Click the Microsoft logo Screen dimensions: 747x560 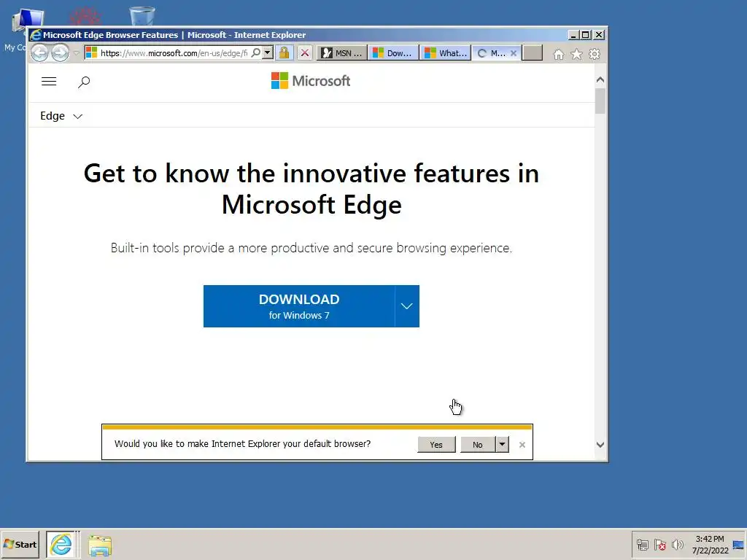pos(311,81)
